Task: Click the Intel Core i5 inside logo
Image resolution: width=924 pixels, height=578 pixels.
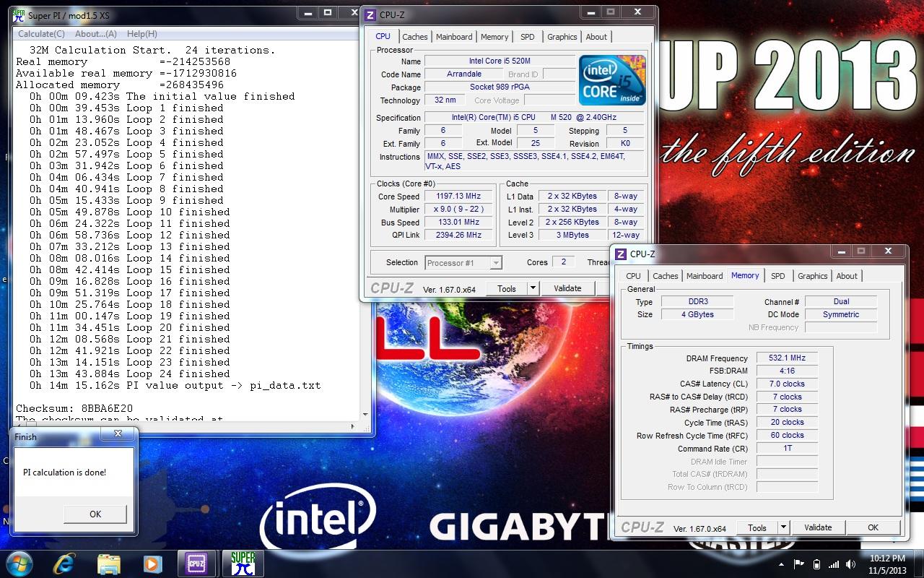Action: tap(612, 80)
